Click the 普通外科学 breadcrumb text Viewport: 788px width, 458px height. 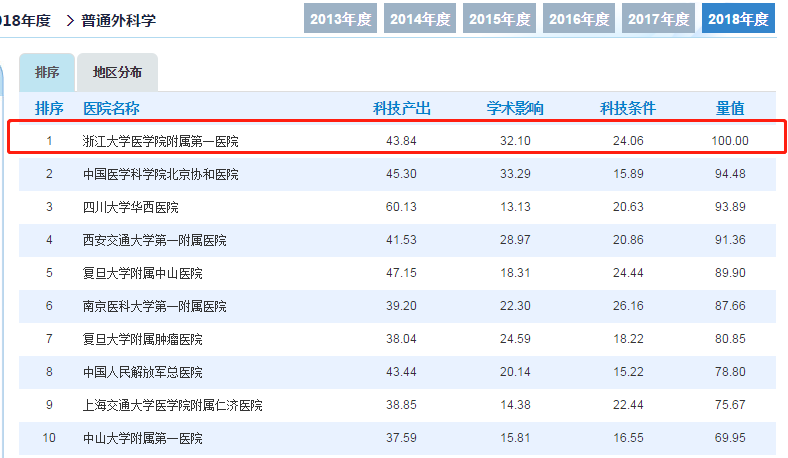point(119,21)
